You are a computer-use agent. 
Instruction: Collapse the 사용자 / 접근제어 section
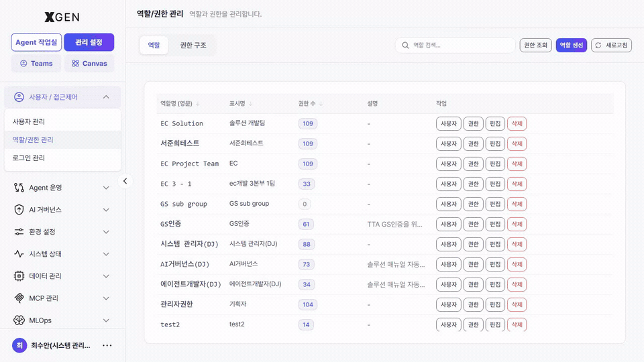pyautogui.click(x=106, y=97)
